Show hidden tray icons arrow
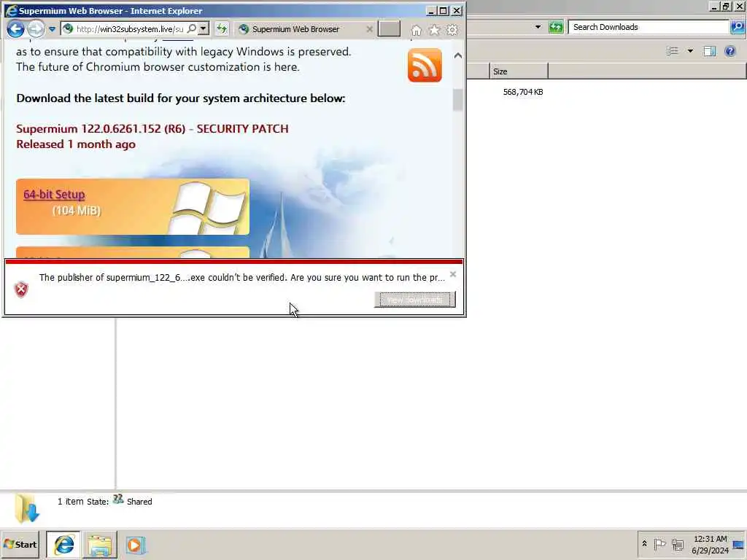Image resolution: width=747 pixels, height=560 pixels. point(644,543)
